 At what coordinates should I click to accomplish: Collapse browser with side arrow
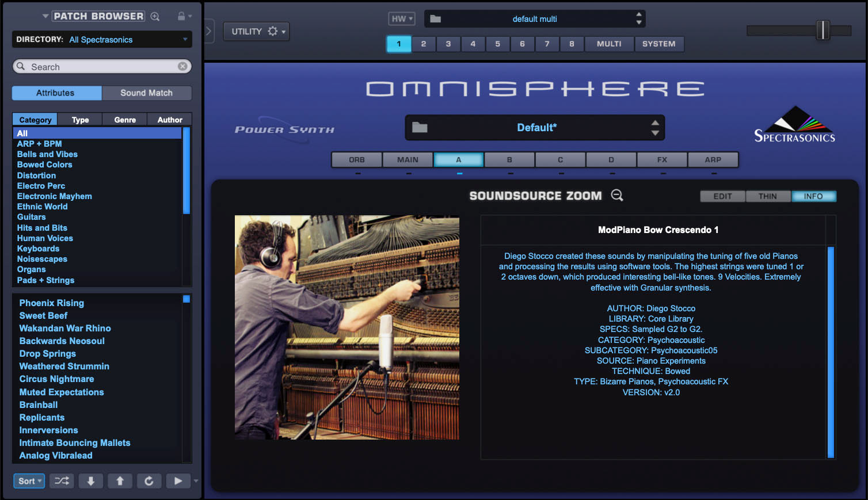(209, 31)
